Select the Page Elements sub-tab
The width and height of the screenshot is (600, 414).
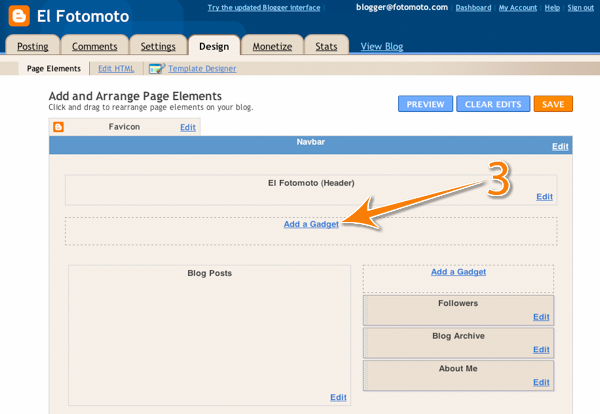click(x=54, y=68)
